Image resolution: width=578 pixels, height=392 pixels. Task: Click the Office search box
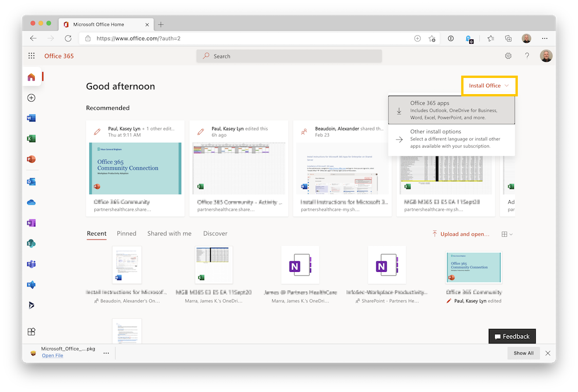pyautogui.click(x=289, y=56)
